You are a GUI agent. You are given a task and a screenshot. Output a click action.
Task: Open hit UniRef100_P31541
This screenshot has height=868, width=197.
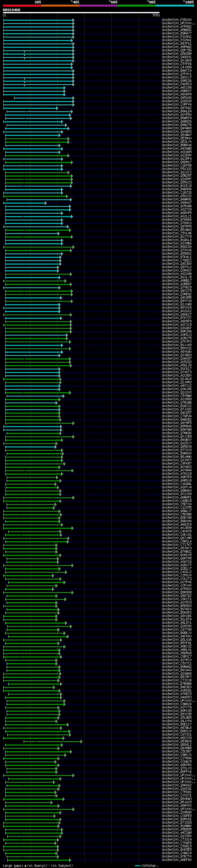(177, 40)
